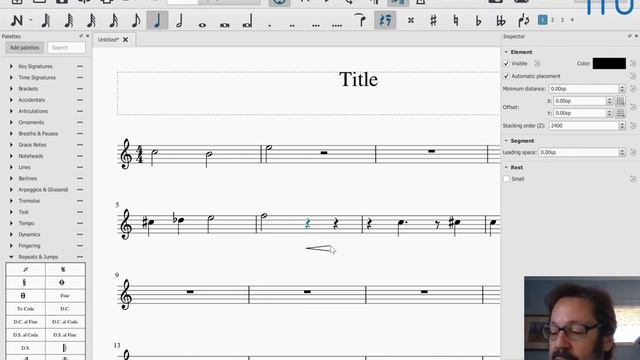The image size is (640, 360).
Task: Click the Stacking order (Z) stepper arrows
Action: tap(622, 126)
